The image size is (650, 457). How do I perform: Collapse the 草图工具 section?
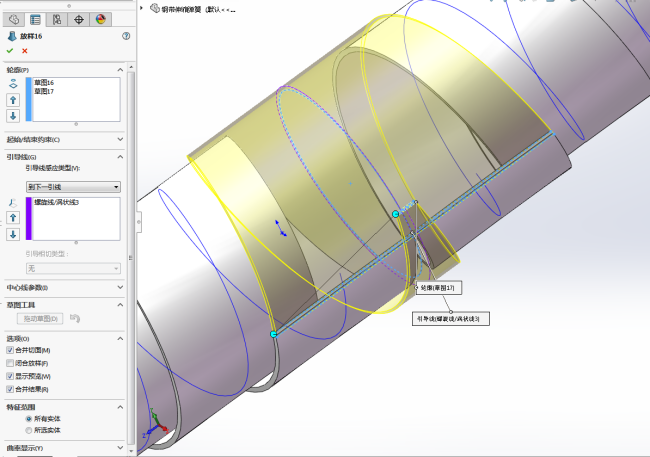click(x=120, y=305)
